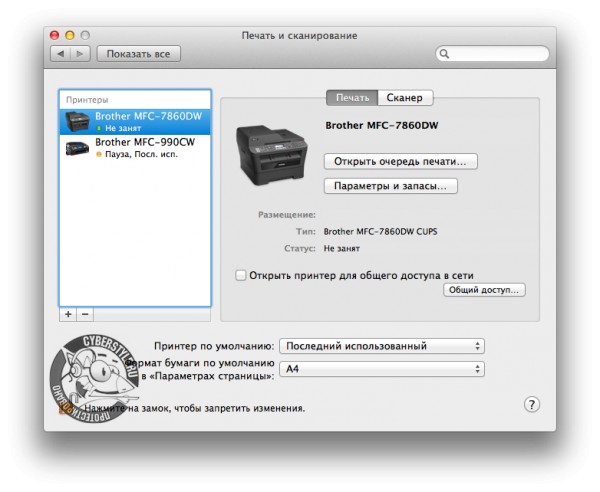Select Brother MFC-7860DW in printers list
This screenshot has height=492, width=600.
coord(135,122)
